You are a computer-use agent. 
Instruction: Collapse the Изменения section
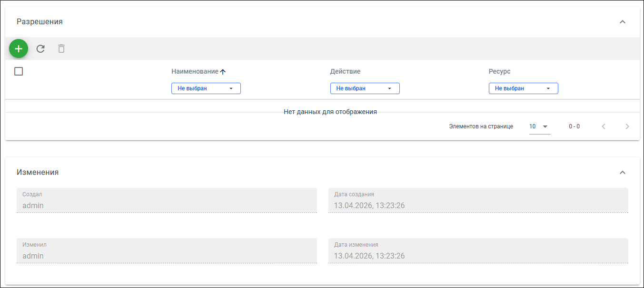(x=622, y=173)
